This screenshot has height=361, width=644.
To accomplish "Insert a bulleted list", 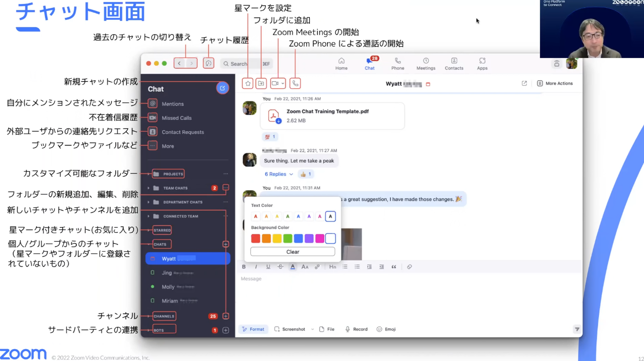I will tap(345, 267).
